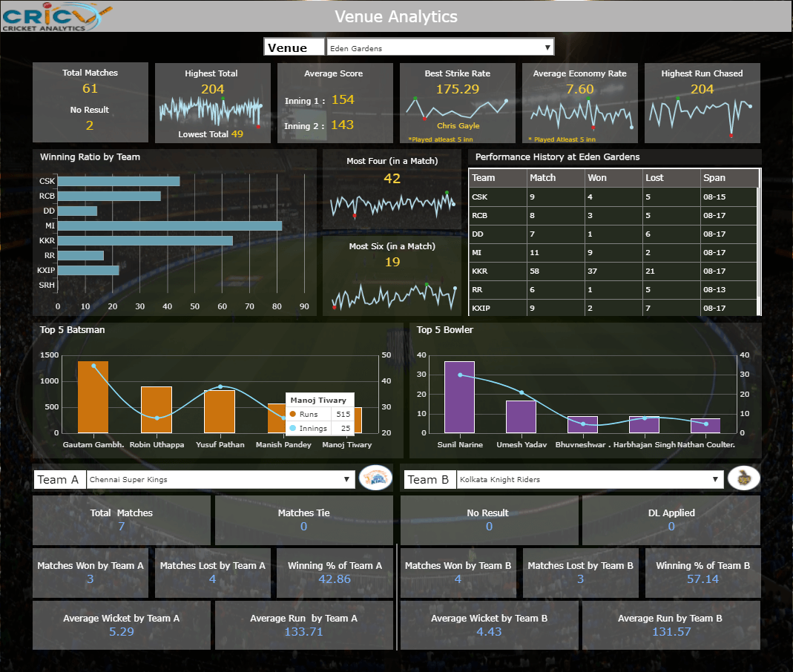Click the KXIP bar in Winning Ratio chart
The height and width of the screenshot is (672, 793).
[x=88, y=270]
